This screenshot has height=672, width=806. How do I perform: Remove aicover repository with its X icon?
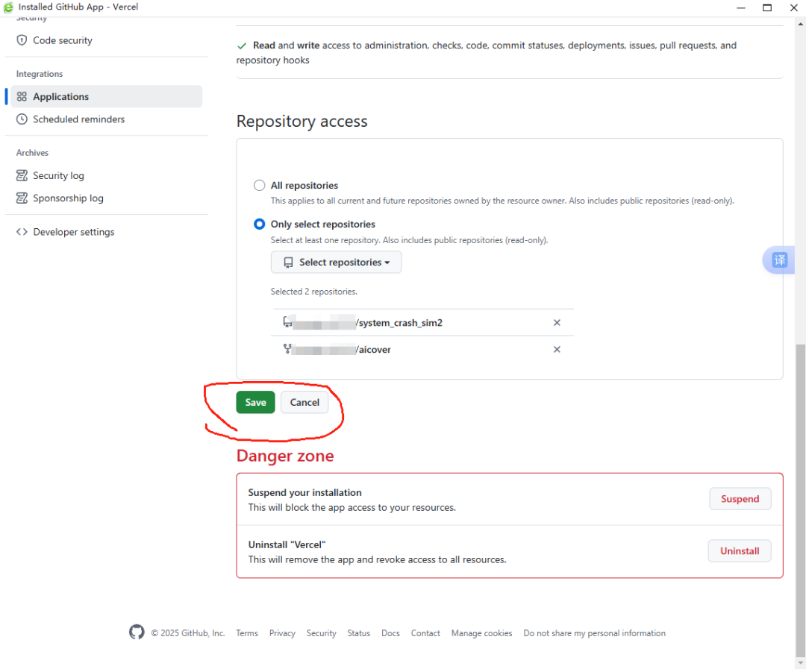tap(557, 350)
